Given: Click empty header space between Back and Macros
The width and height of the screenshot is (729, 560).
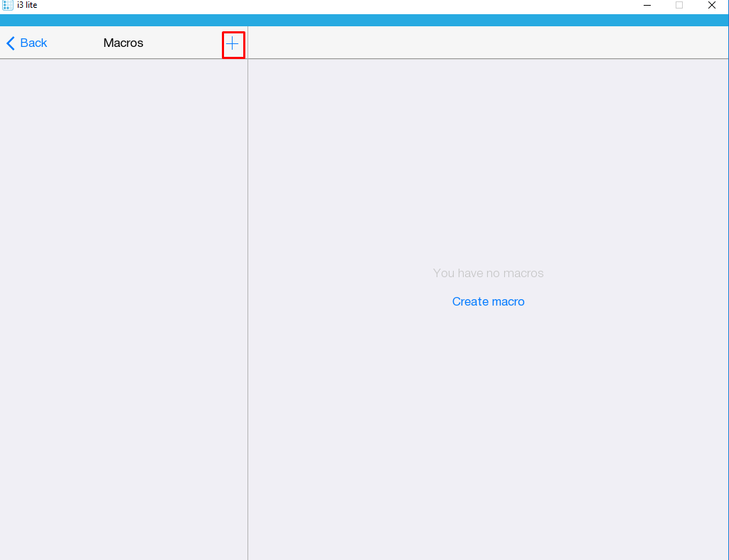Looking at the screenshot, I should point(75,43).
